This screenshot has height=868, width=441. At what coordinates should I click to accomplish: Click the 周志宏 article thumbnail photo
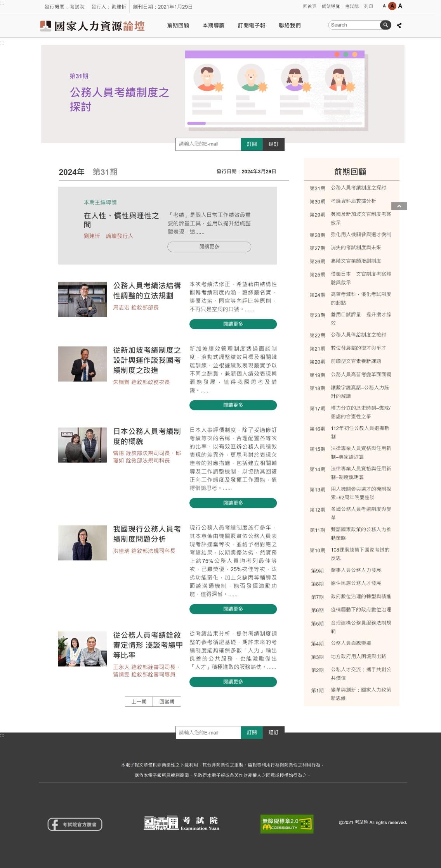[82, 299]
